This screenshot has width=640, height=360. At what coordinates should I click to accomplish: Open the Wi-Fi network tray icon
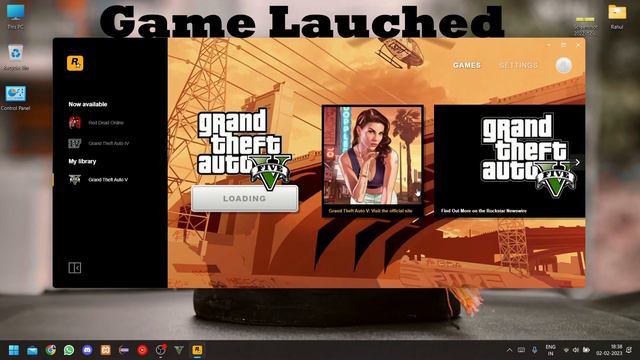(x=566, y=350)
